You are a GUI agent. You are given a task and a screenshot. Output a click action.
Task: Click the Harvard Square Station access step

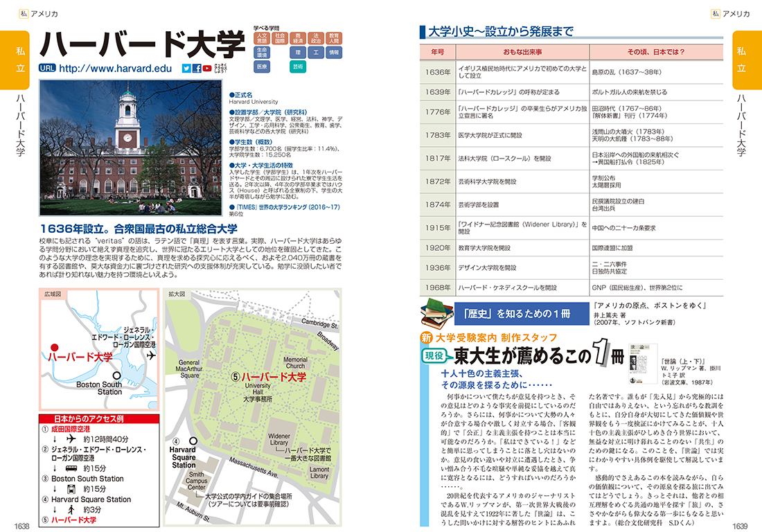coord(91,499)
